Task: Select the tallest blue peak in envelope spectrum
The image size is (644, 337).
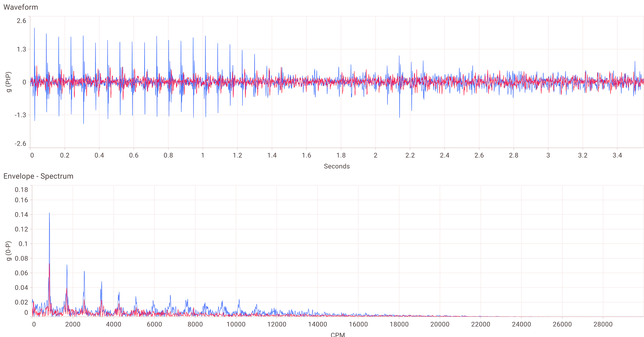Action: pyautogui.click(x=49, y=213)
